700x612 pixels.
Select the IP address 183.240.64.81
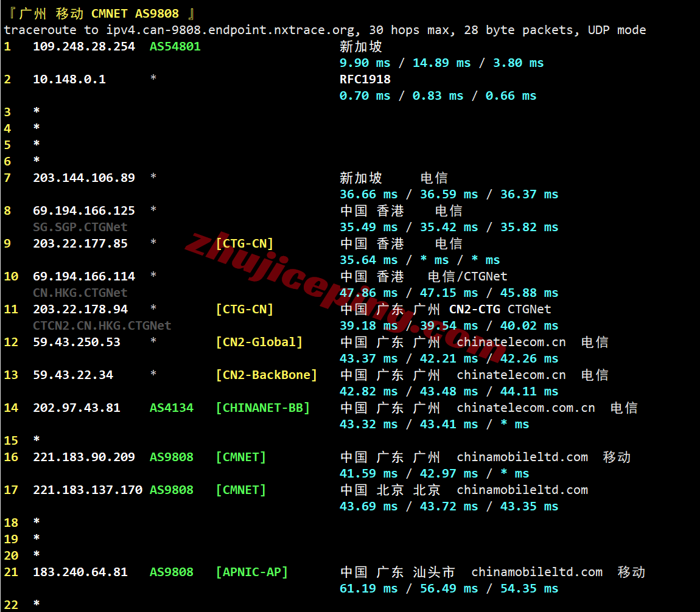point(80,572)
